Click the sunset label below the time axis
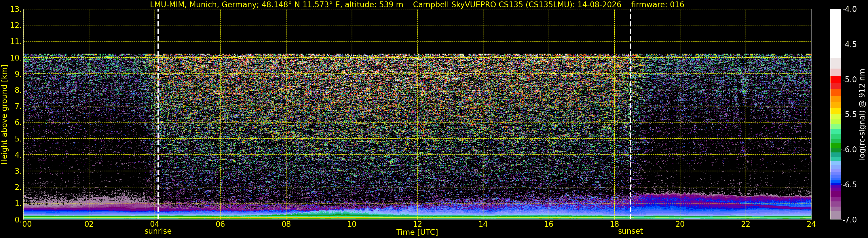 (x=630, y=231)
